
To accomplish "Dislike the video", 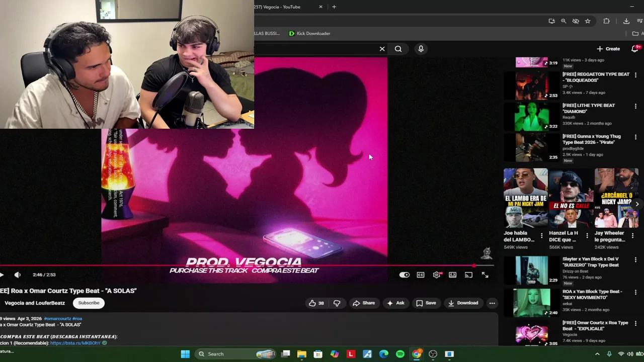I will coord(337,303).
